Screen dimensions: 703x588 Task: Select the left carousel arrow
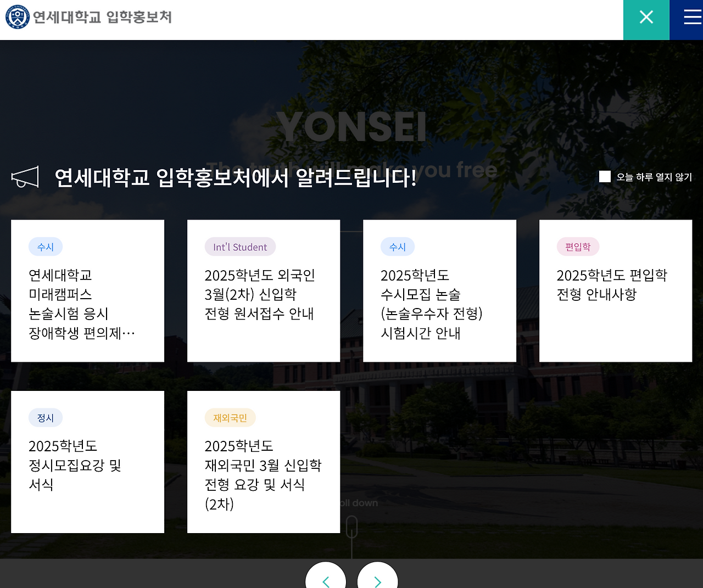[x=325, y=582]
